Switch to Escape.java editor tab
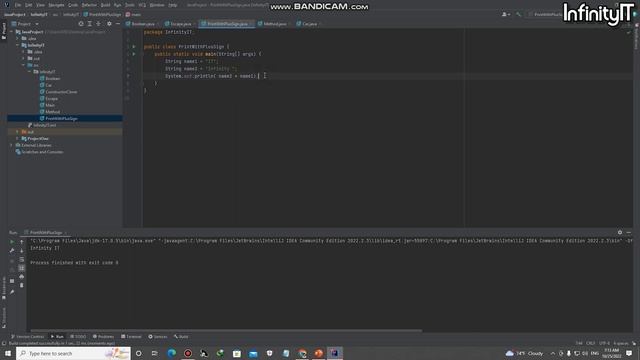Viewport: 640px width, 360px height. point(180,24)
